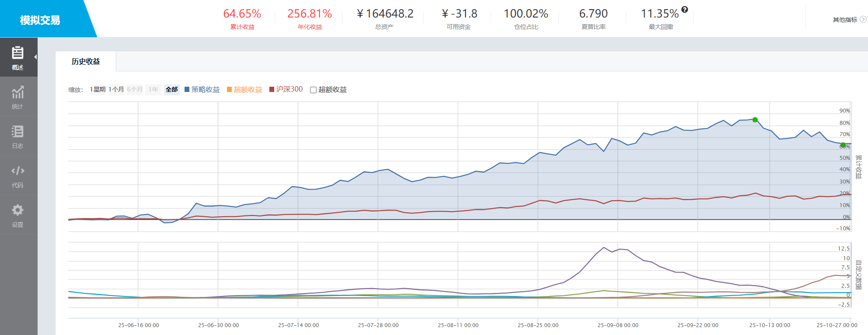Open the 概述 overview sidebar icon
The height and width of the screenshot is (335, 868).
[x=17, y=53]
